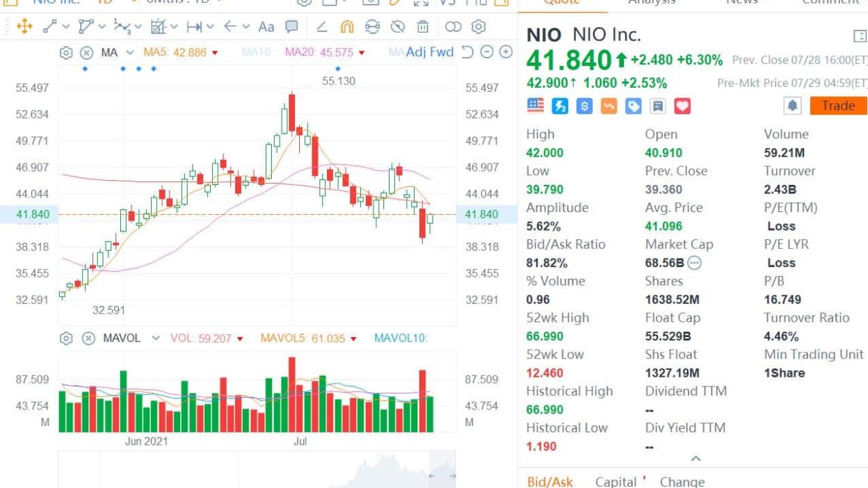The height and width of the screenshot is (488, 868).
Task: Click the blue lightning Level 2 icon
Action: 560,106
